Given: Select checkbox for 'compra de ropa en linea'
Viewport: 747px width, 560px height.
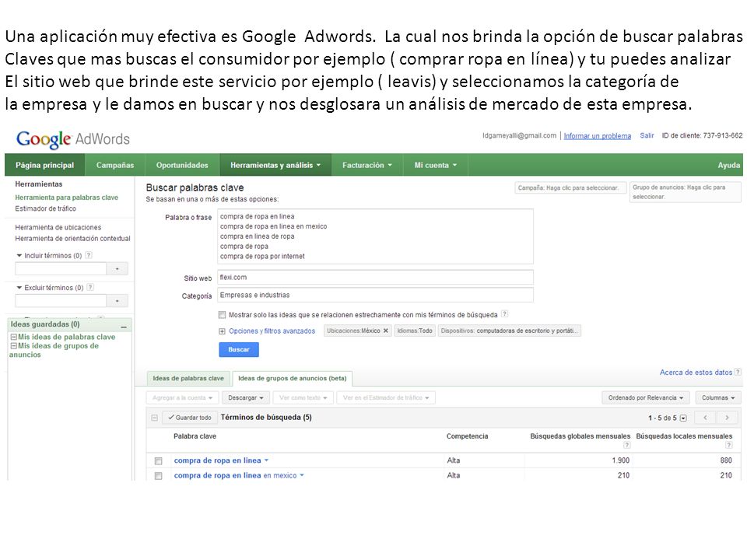Looking at the screenshot, I should tap(158, 461).
